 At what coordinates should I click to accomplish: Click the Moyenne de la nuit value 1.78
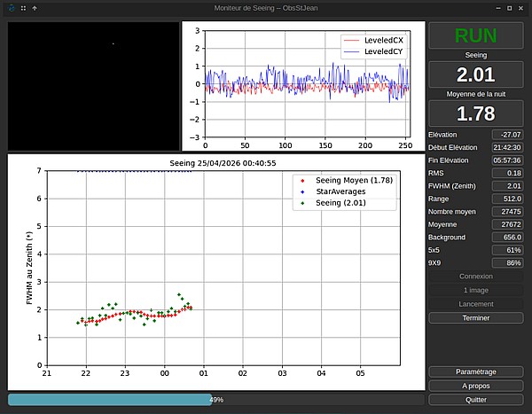(x=475, y=113)
